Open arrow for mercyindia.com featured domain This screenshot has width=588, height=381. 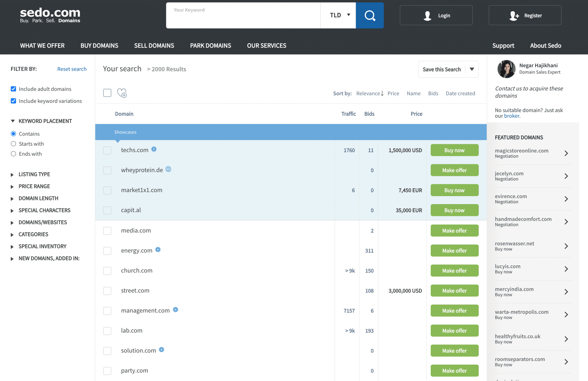[x=566, y=292]
